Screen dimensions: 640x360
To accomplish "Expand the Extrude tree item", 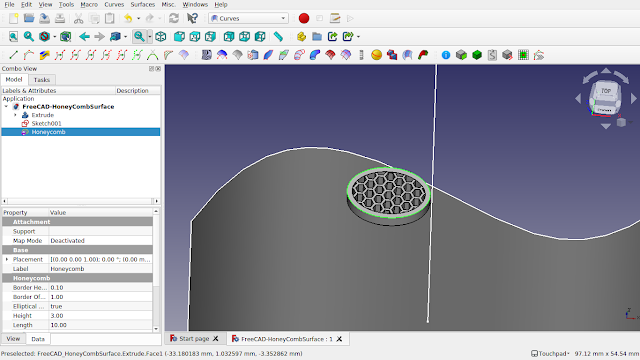I will point(16,115).
